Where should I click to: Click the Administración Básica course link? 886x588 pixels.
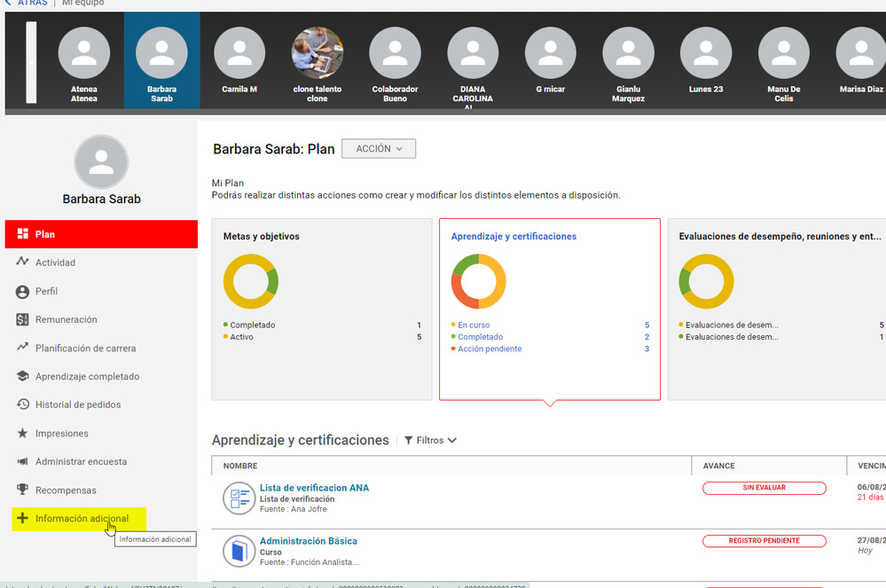[x=308, y=541]
